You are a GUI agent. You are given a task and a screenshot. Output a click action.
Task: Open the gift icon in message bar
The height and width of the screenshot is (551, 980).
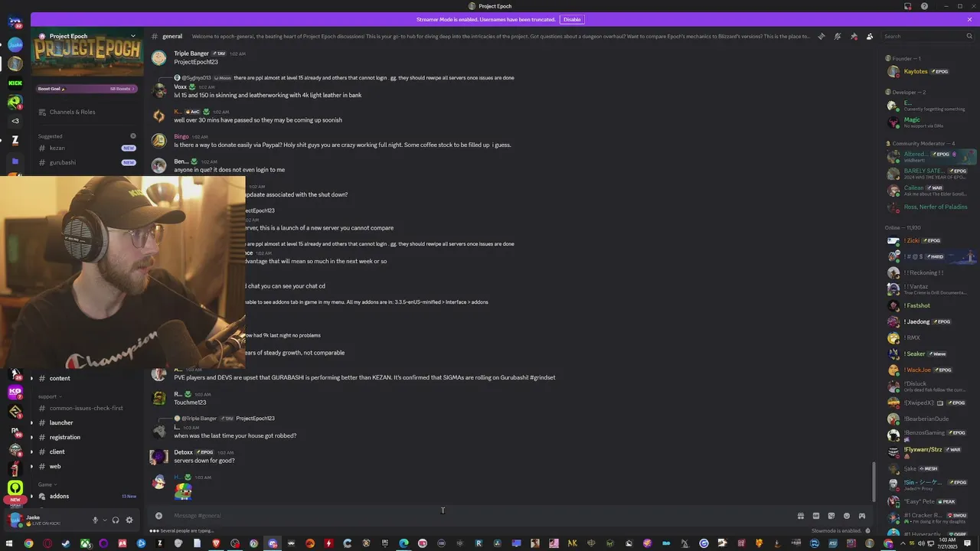point(801,516)
